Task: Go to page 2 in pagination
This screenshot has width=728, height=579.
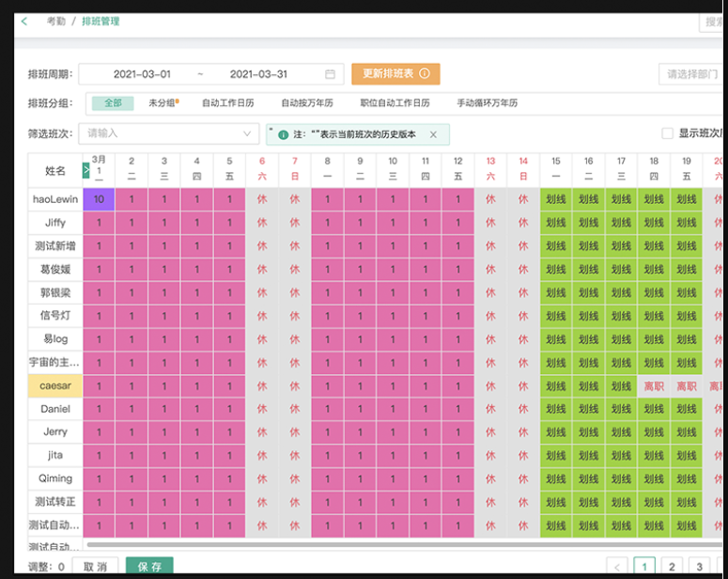Action: tap(672, 567)
